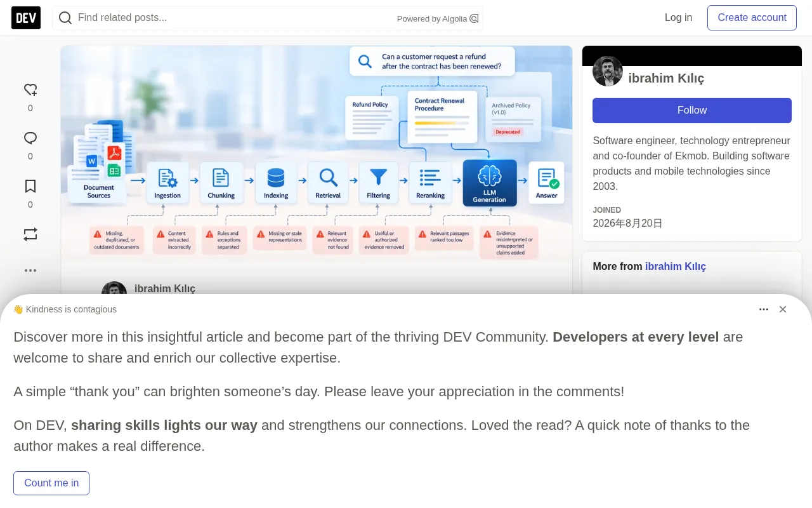
Task: Click the search magnifier icon in search bar
Action: click(x=65, y=18)
